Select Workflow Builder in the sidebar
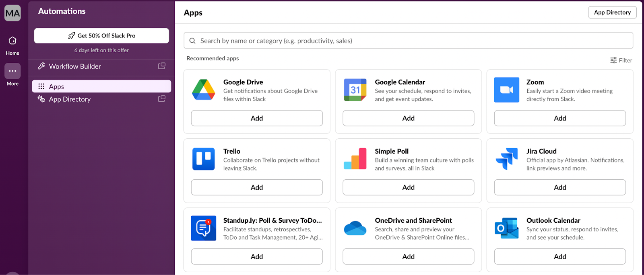644x275 pixels. coord(101,66)
